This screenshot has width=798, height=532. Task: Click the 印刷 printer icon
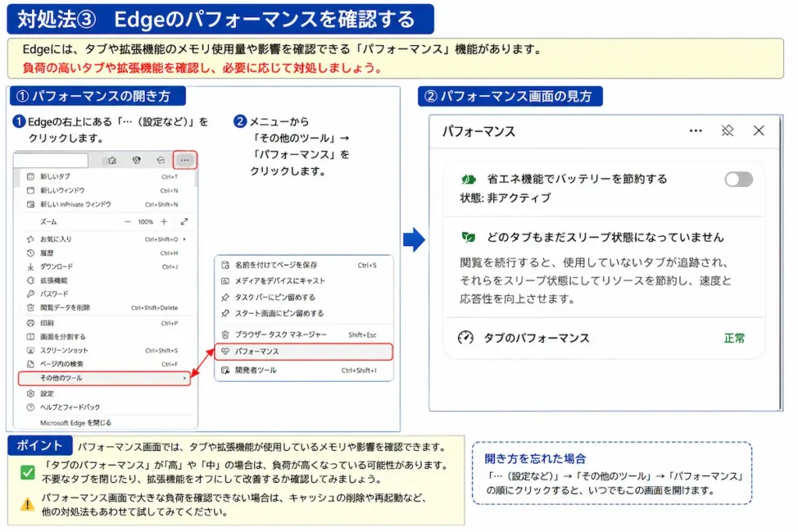click(x=30, y=323)
